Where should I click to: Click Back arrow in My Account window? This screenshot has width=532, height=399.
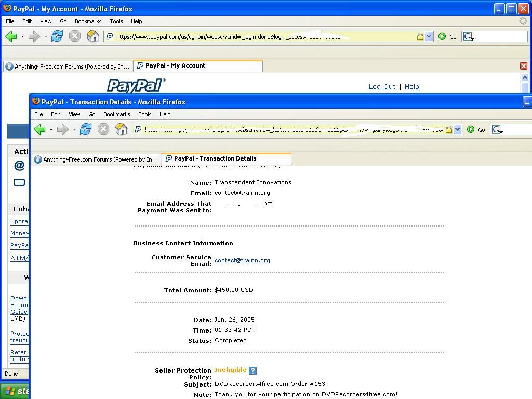11,36
